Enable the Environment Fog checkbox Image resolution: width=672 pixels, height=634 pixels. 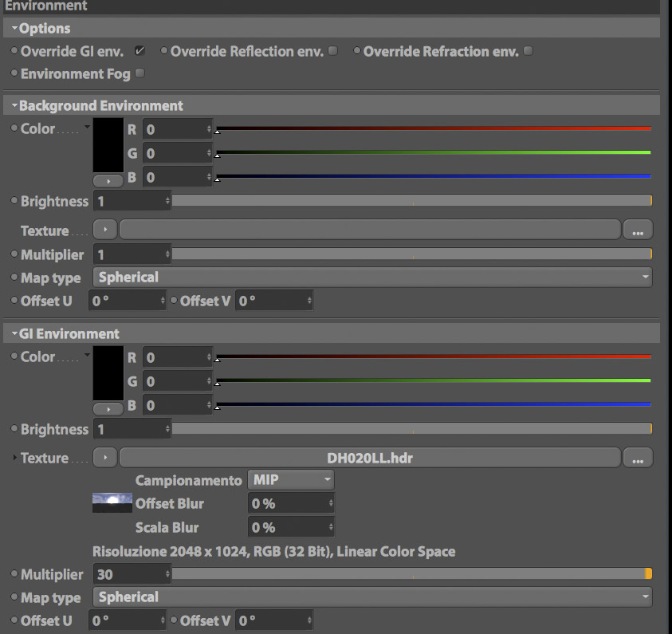(140, 73)
